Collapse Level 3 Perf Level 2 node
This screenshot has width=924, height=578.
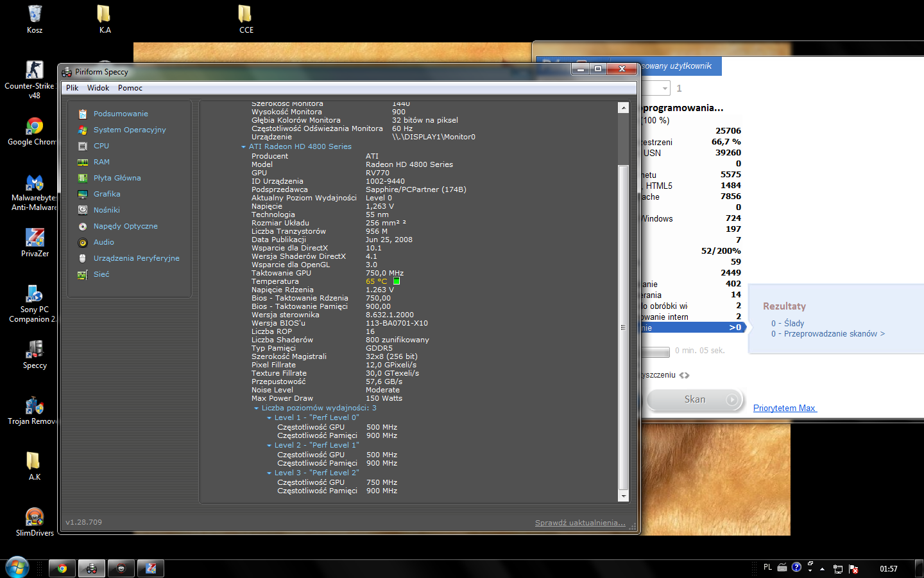click(x=269, y=473)
